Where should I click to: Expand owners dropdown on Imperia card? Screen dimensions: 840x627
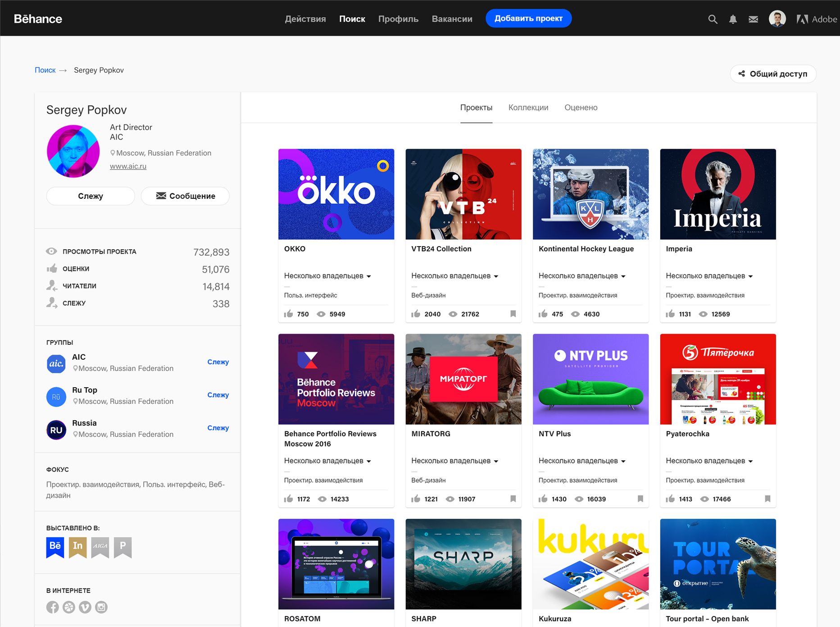[x=709, y=276]
